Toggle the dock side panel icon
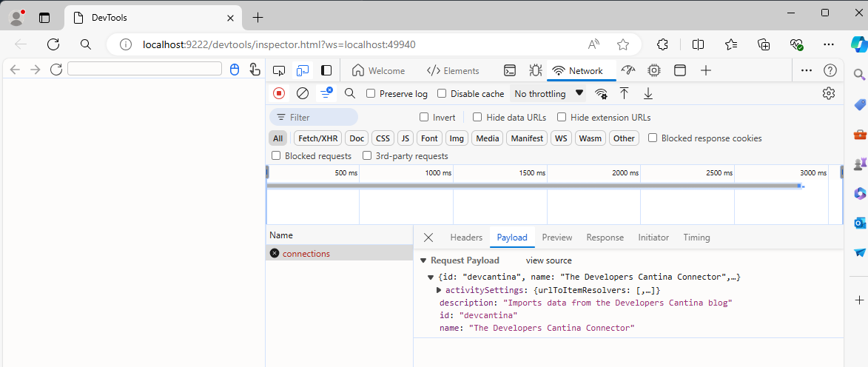The image size is (868, 367). 326,70
